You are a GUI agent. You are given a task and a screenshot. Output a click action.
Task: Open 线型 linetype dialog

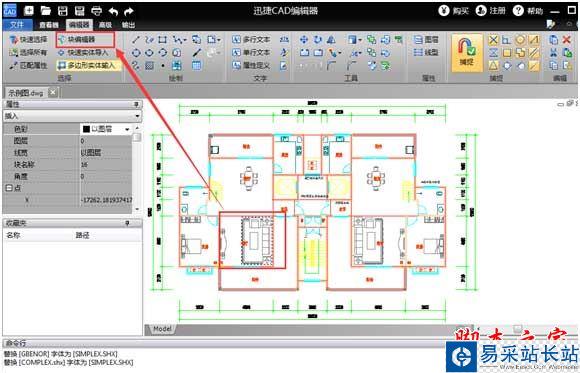tap(426, 53)
